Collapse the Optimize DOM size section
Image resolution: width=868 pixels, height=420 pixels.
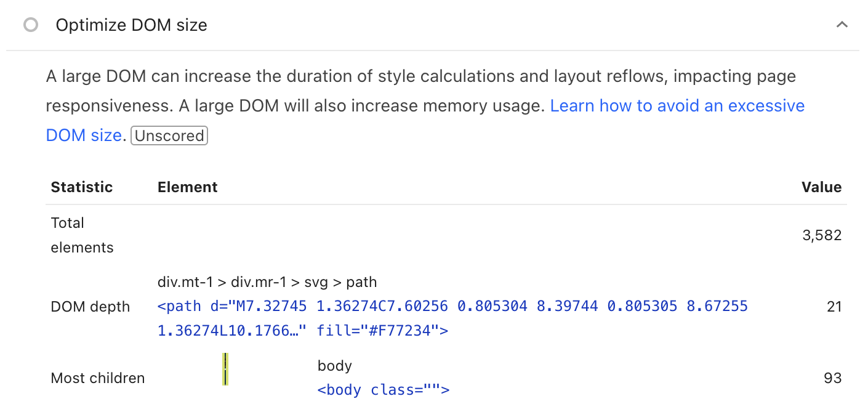(x=842, y=25)
